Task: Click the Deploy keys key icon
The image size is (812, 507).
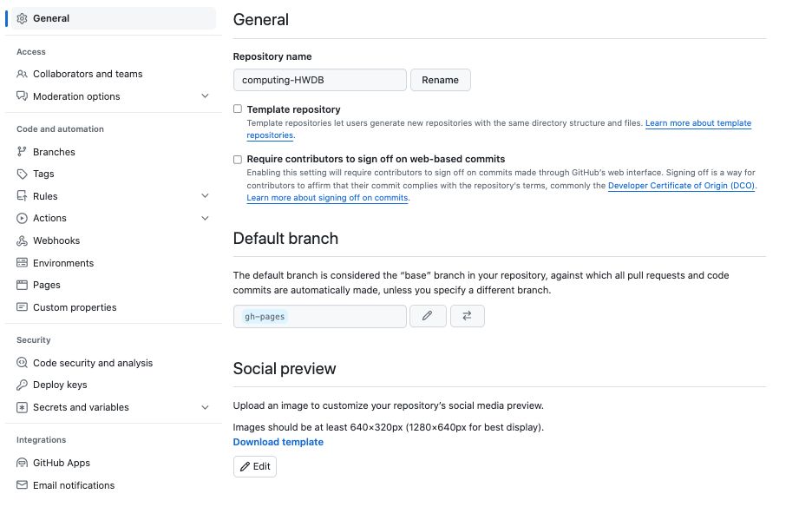Action: click(x=23, y=385)
